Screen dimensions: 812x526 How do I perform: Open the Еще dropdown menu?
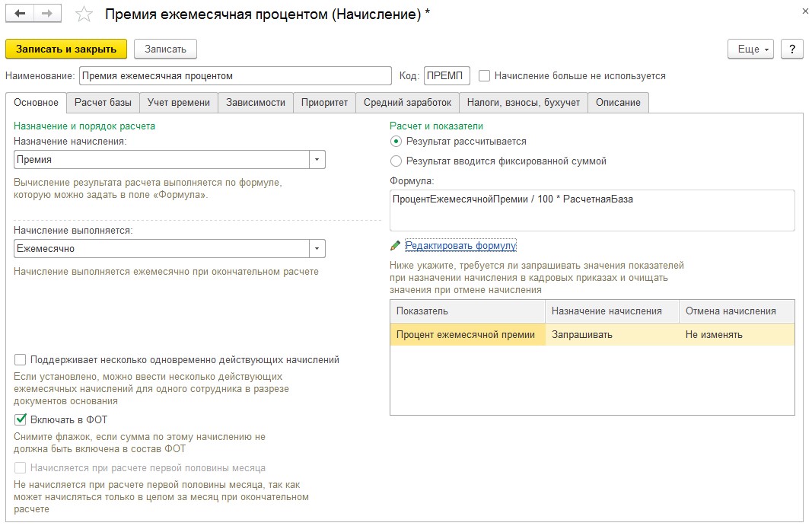coord(750,49)
